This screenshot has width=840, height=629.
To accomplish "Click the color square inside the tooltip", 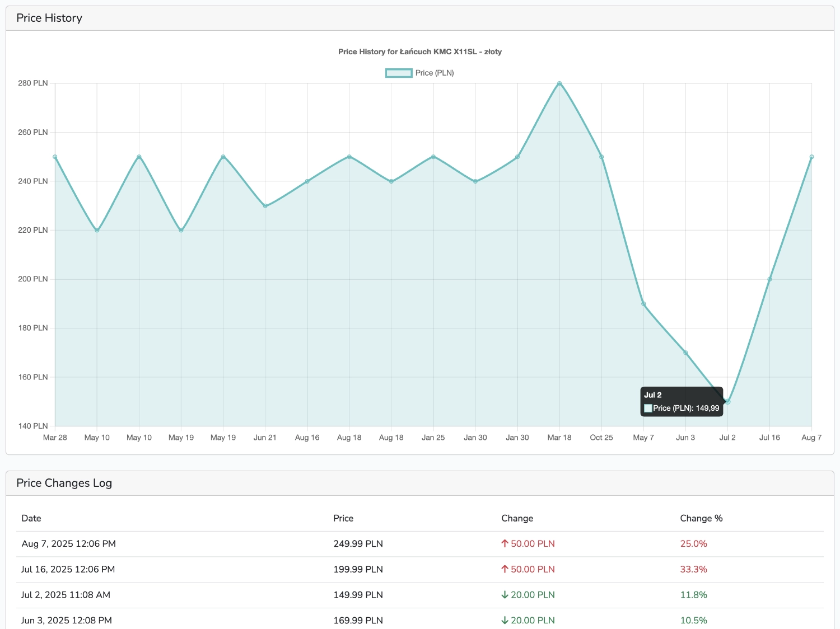I will pyautogui.click(x=648, y=409).
